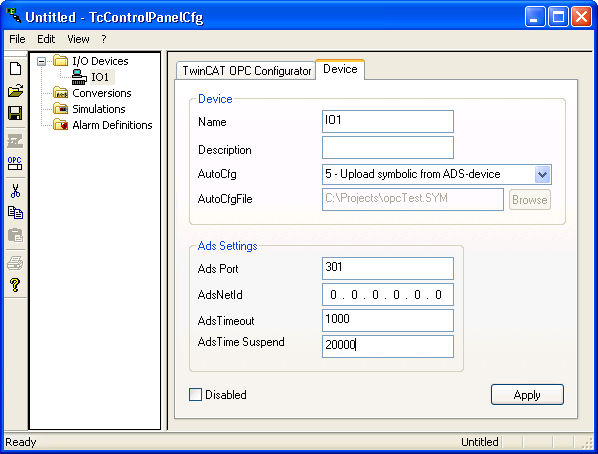Click the Browse button
The width and height of the screenshot is (598, 454).
(x=530, y=200)
